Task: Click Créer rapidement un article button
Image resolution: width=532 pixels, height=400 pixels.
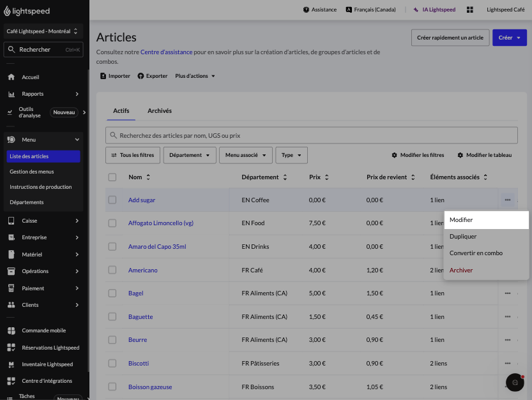Action: [x=450, y=38]
